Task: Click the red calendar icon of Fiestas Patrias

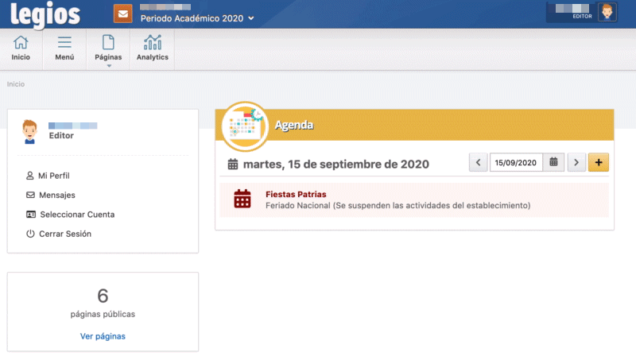Action: (x=242, y=199)
